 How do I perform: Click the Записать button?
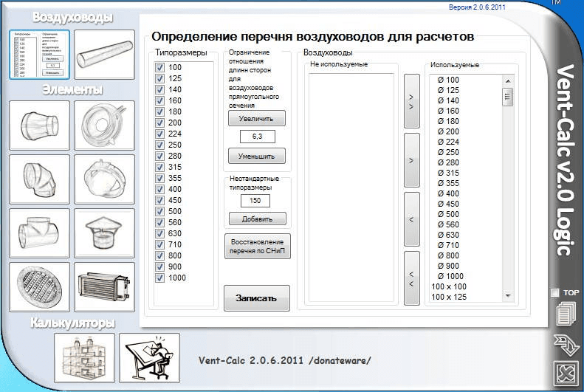[x=257, y=298]
